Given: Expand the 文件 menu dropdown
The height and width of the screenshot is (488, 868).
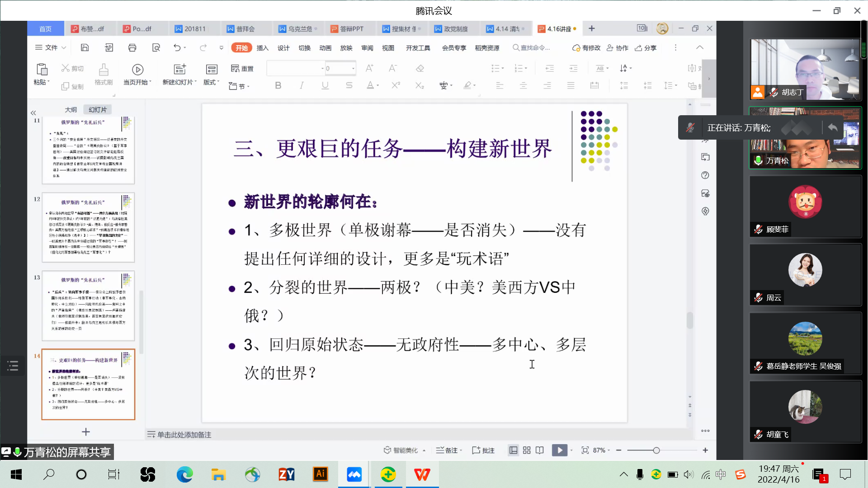Looking at the screenshot, I should (x=51, y=48).
